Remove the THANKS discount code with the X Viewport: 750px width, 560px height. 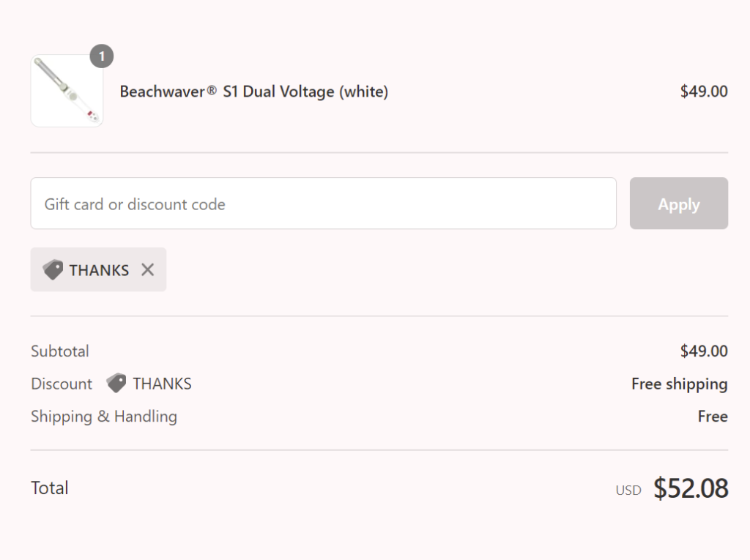click(148, 269)
